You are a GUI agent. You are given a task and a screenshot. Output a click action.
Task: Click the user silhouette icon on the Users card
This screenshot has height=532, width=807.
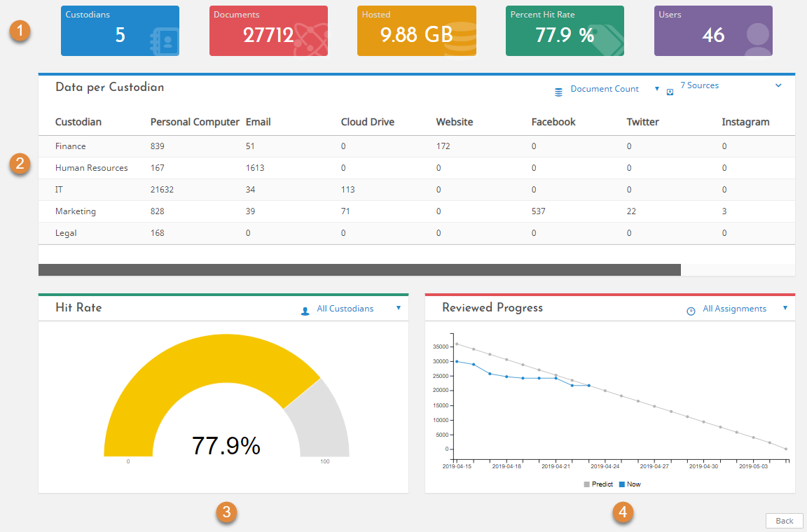pyautogui.click(x=757, y=35)
